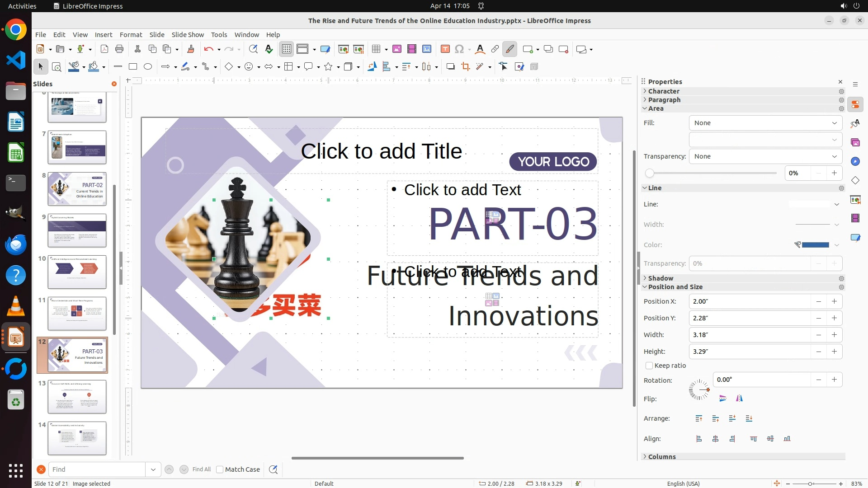Open the Slide Show menu

(187, 35)
